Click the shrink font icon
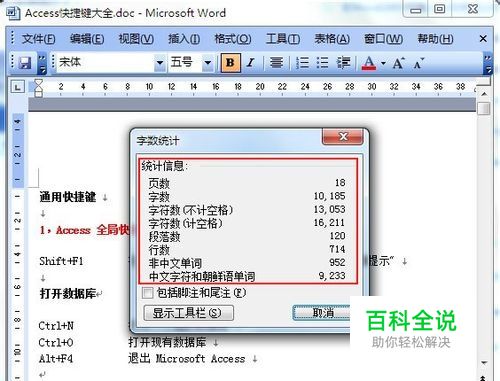 point(418,63)
